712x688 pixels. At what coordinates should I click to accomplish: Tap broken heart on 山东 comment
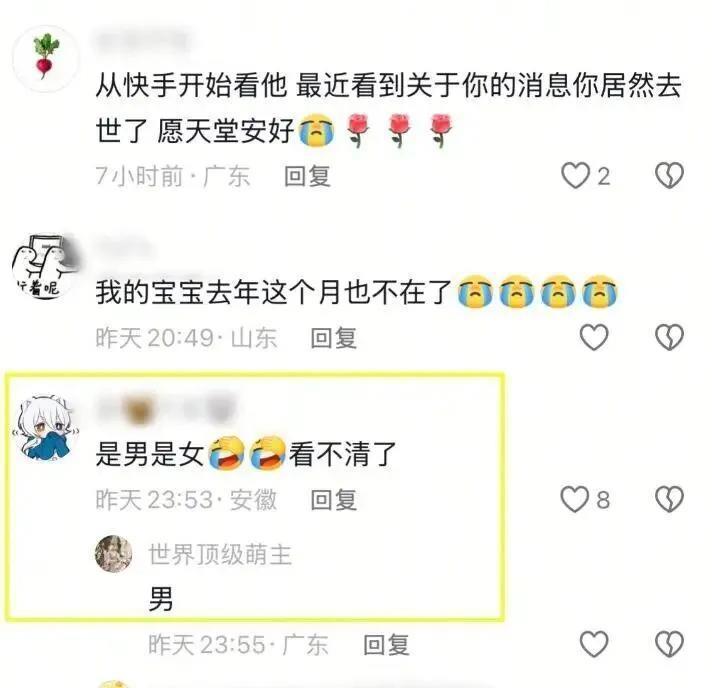pyautogui.click(x=669, y=337)
